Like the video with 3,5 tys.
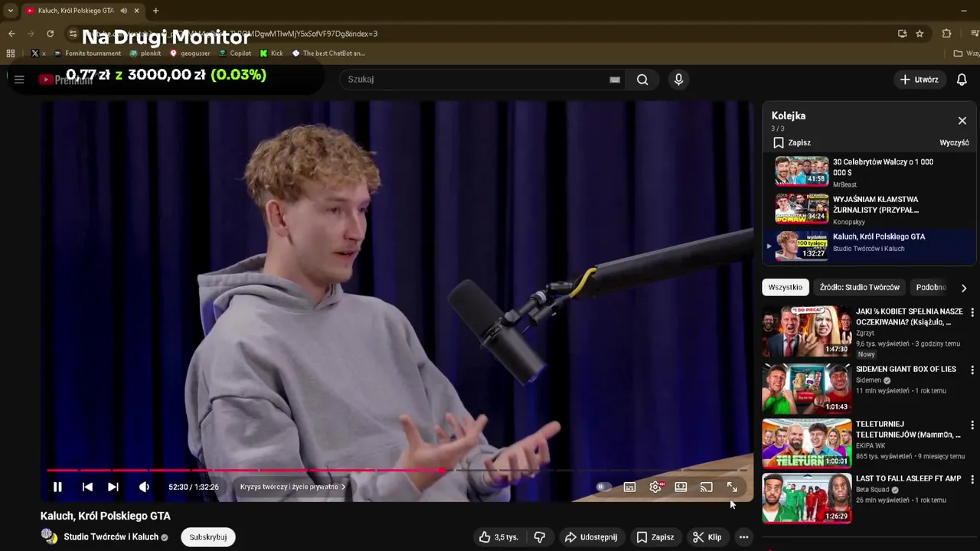980x551 pixels. pos(498,537)
